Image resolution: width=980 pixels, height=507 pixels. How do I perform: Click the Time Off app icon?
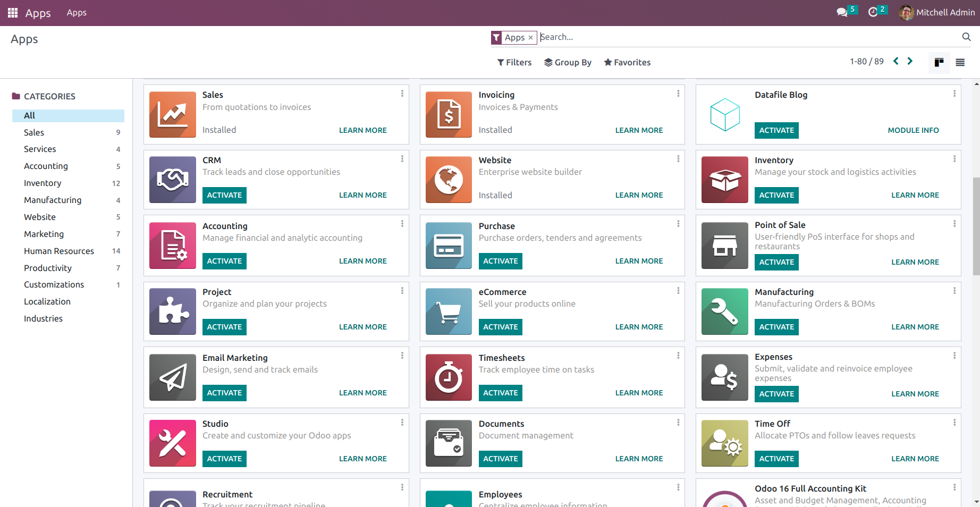point(725,443)
